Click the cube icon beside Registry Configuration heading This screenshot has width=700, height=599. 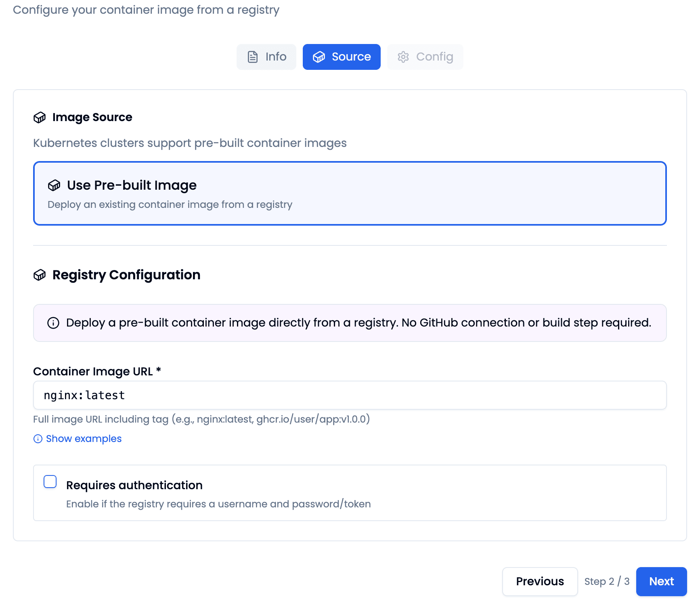pyautogui.click(x=40, y=275)
